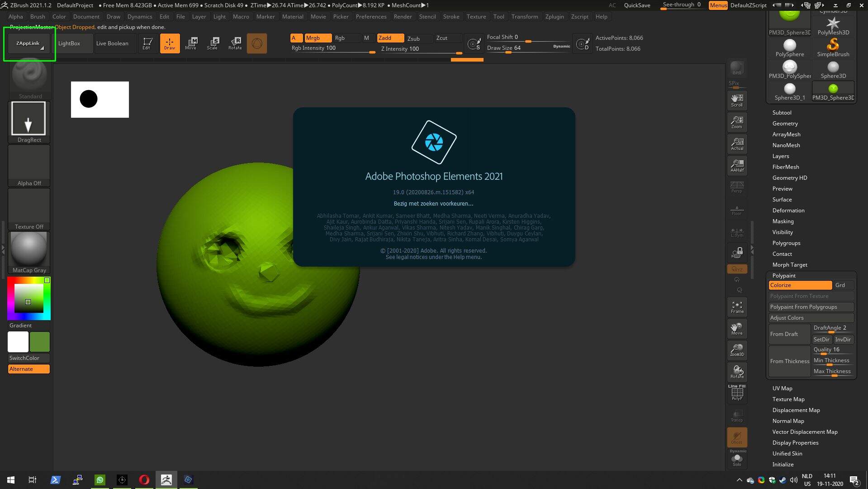Expand the Texture Map section
The height and width of the screenshot is (489, 868).
788,399
